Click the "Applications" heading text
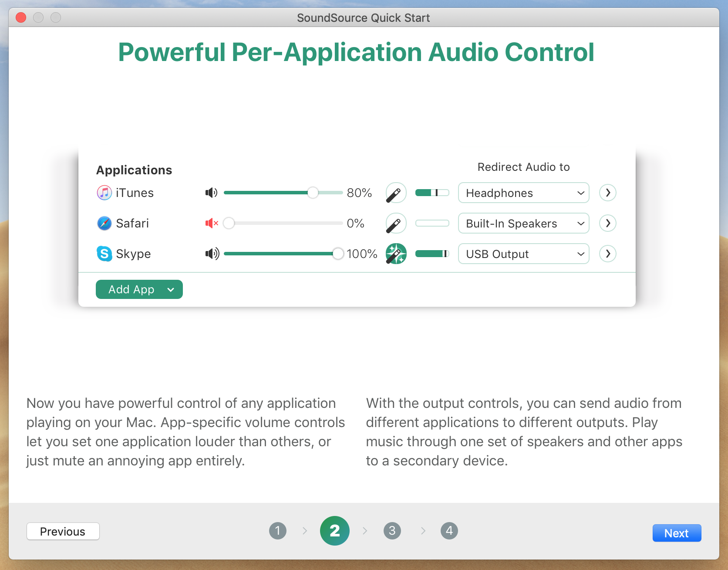 [134, 170]
